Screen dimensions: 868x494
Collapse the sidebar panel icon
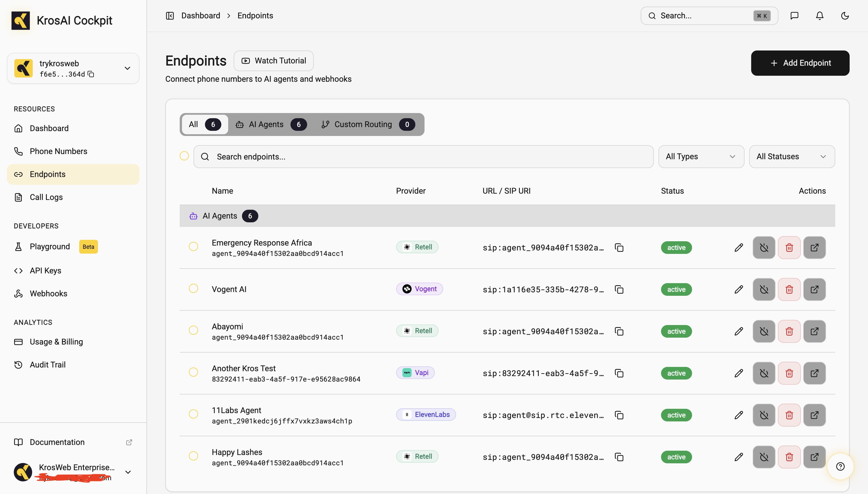coord(170,15)
